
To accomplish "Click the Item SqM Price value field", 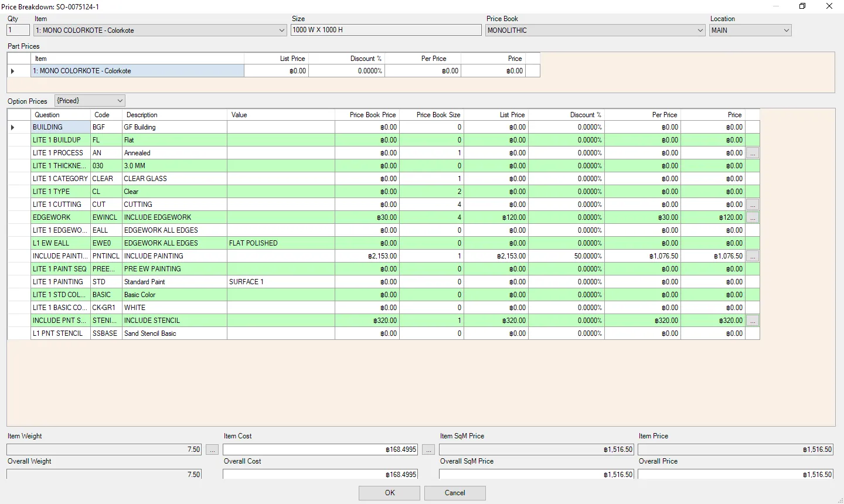I will [537, 449].
